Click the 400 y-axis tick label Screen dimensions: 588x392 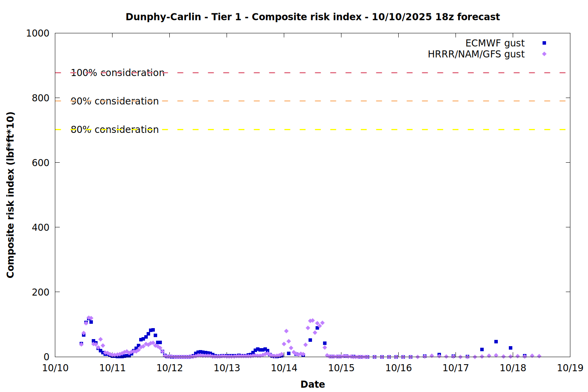coord(41,227)
